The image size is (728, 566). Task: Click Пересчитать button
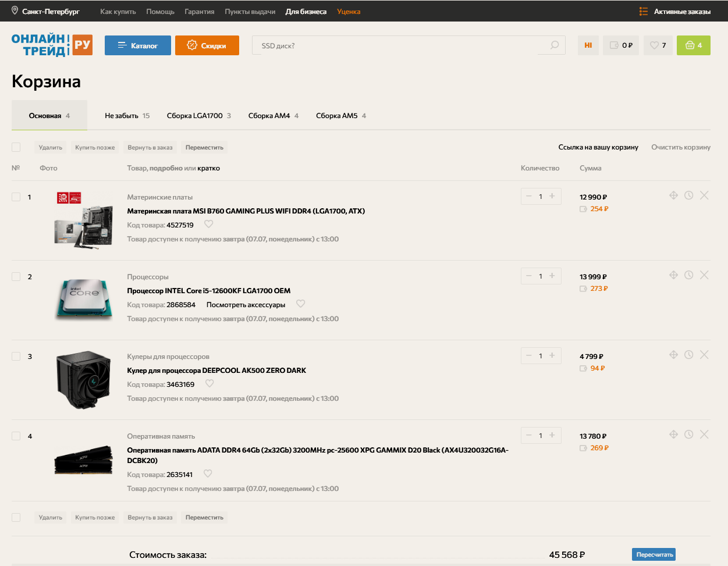point(654,554)
